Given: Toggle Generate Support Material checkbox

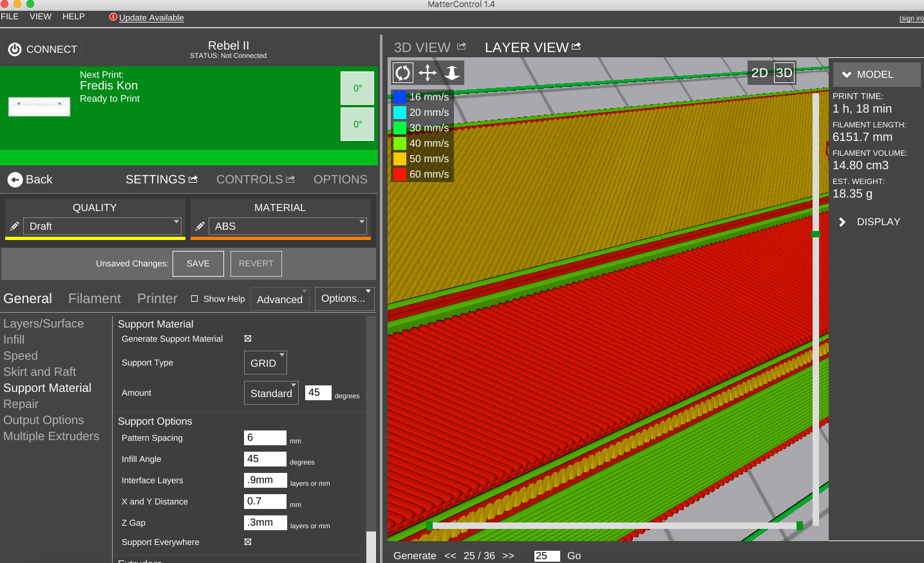Looking at the screenshot, I should tap(248, 338).
